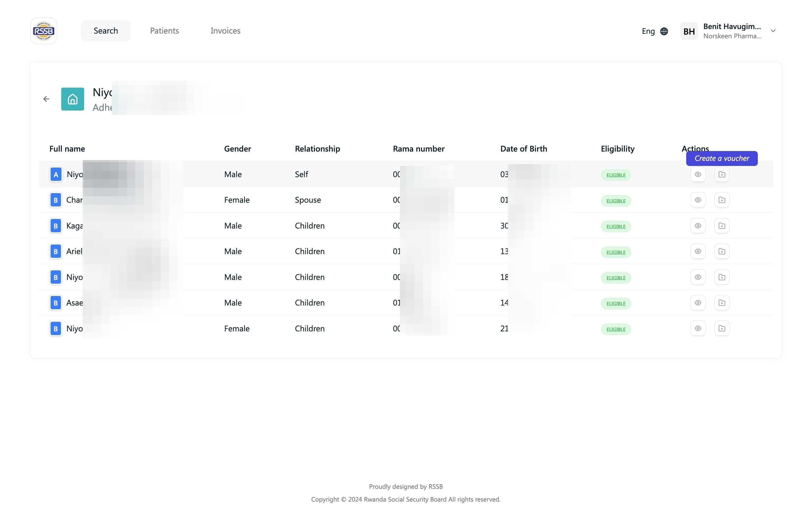Click the BH avatar initials
This screenshot has width=812, height=529.
point(689,31)
